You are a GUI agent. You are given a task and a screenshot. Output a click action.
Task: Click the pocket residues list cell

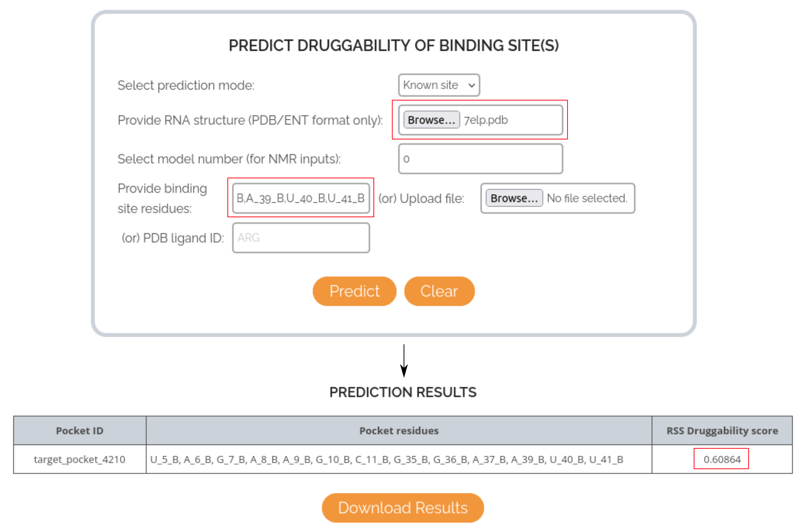pyautogui.click(x=399, y=459)
